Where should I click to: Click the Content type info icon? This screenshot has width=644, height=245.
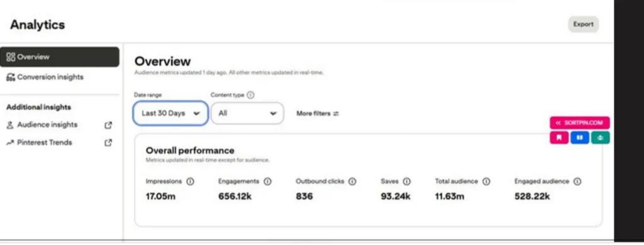click(x=250, y=95)
